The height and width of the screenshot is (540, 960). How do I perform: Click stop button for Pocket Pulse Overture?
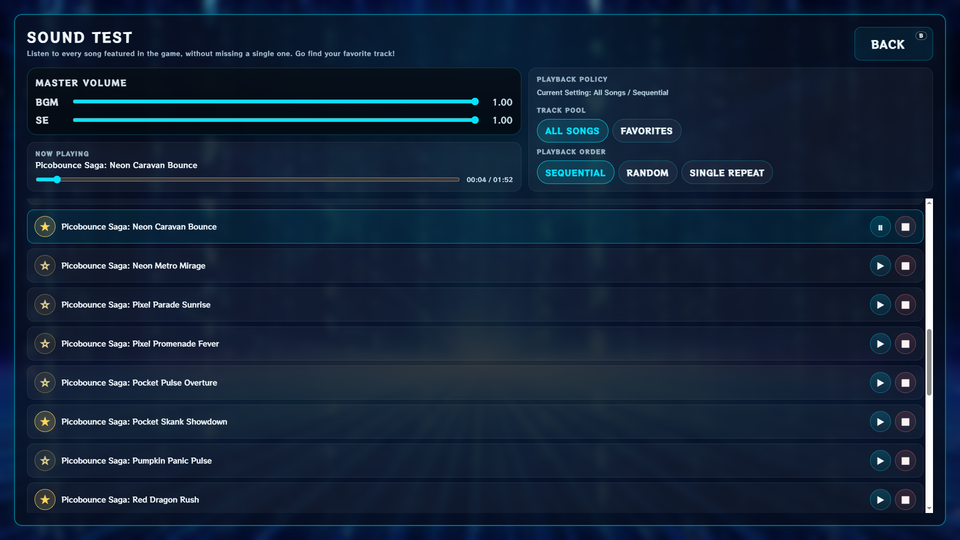[x=905, y=383]
